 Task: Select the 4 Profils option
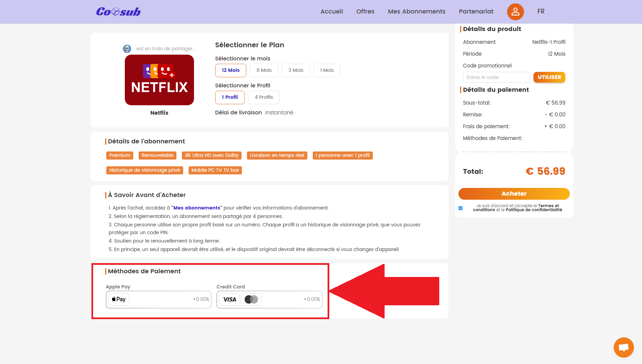(x=264, y=97)
